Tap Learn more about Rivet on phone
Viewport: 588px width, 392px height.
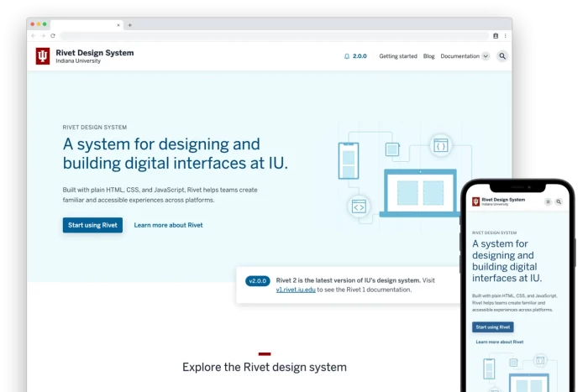(499, 342)
